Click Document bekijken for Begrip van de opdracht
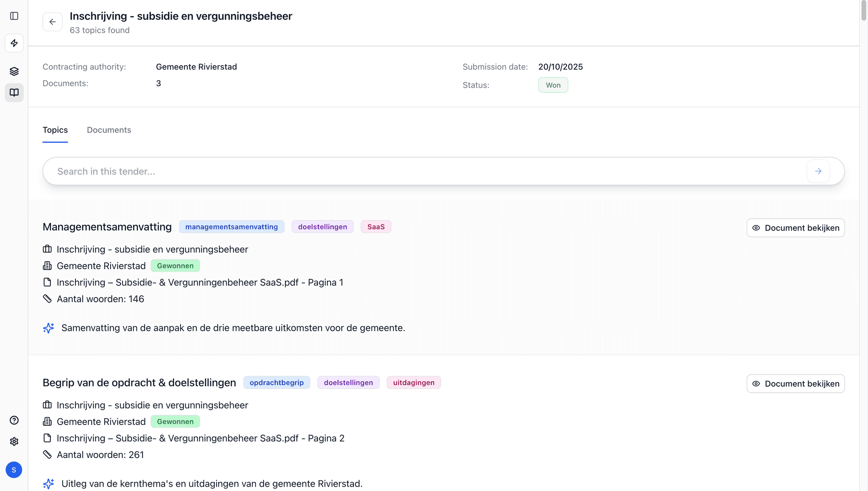Viewport: 868px width, 491px height. [x=796, y=383]
